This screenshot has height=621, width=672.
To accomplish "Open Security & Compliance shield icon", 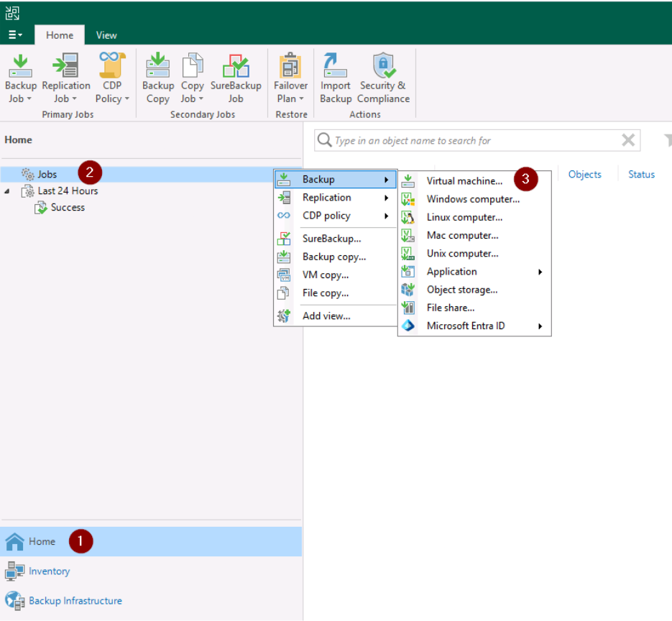I will coord(384,65).
